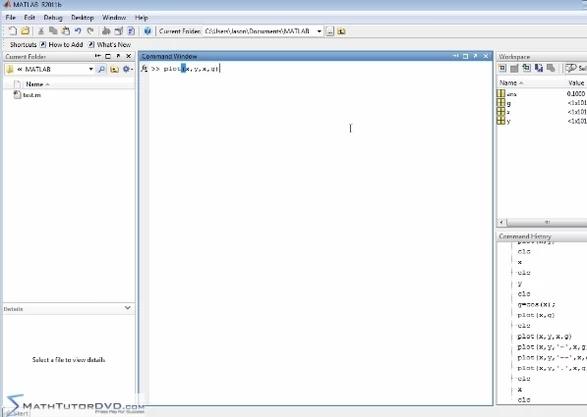Click the Workspace scrollbar left arrow

pos(502,222)
